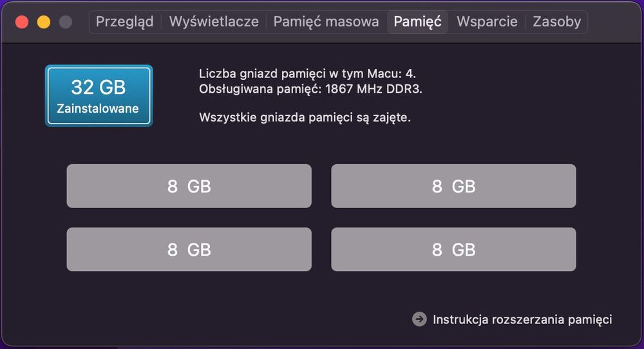Click the empty title bar area right of Zasoby
This screenshot has height=349, width=644.
(615, 21)
